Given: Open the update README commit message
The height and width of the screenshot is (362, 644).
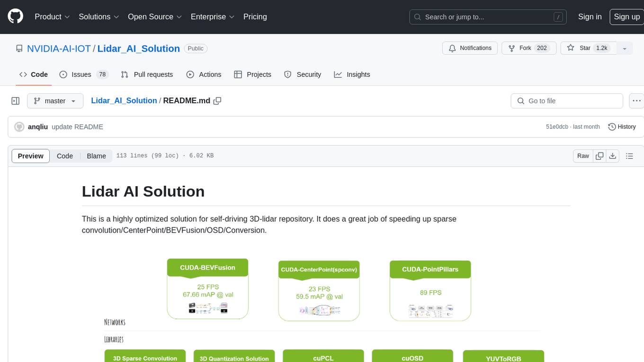Looking at the screenshot, I should point(77,127).
